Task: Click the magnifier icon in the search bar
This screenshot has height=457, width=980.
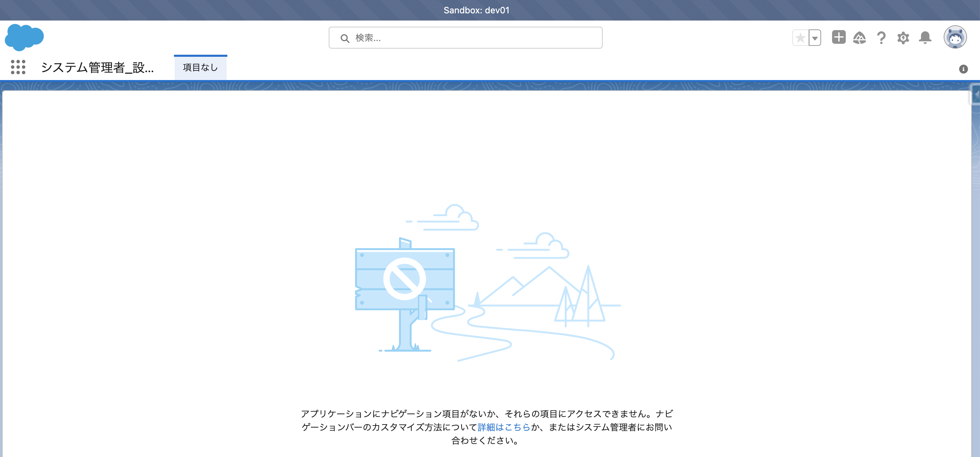Action: pyautogui.click(x=344, y=38)
